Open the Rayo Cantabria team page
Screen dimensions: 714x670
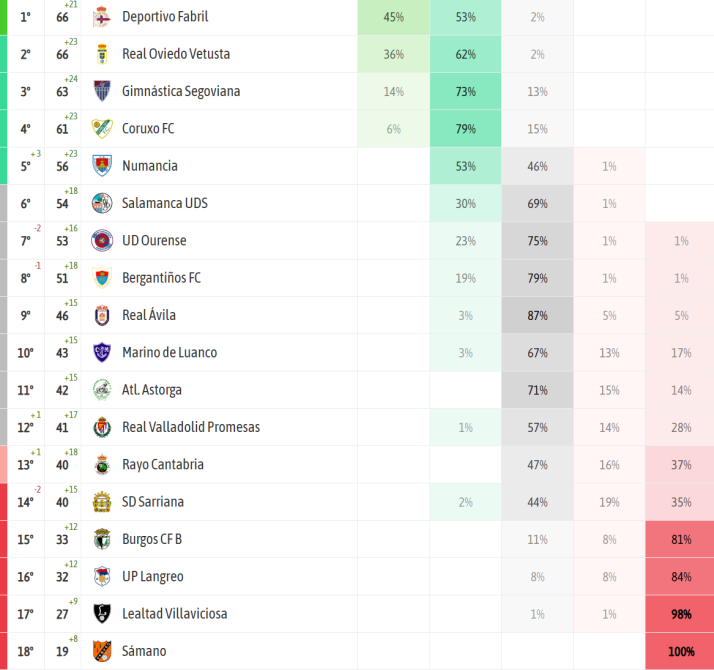click(x=162, y=464)
